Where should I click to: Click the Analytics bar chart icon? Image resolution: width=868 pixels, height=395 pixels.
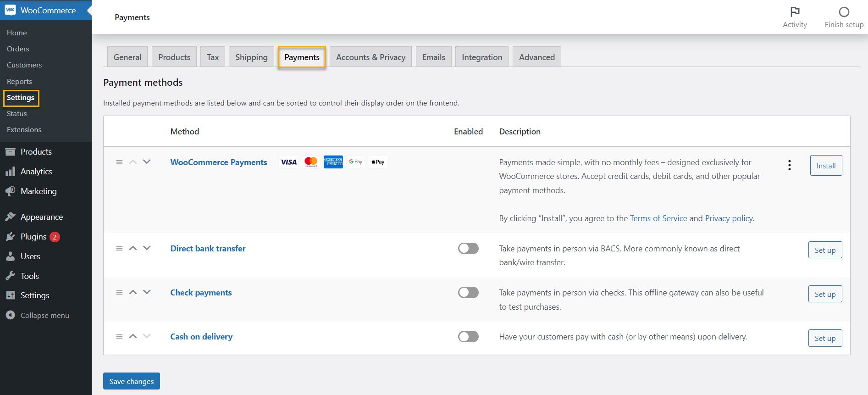10,172
